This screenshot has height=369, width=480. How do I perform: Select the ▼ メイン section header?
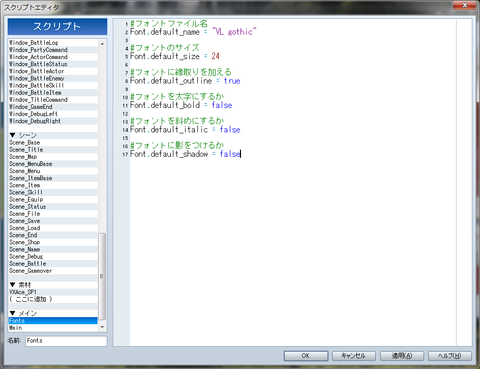pos(53,314)
